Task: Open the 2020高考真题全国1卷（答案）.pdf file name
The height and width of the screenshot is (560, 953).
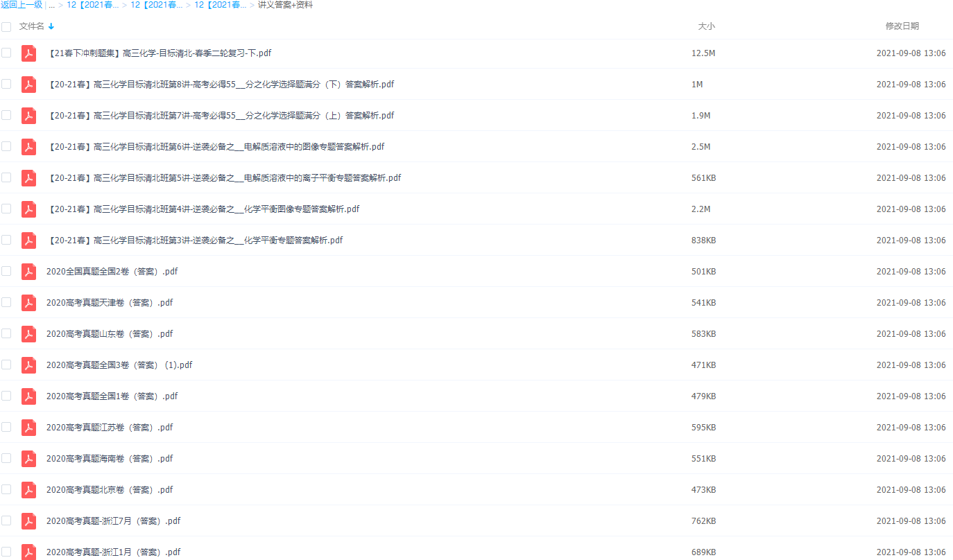Action: pyautogui.click(x=112, y=396)
